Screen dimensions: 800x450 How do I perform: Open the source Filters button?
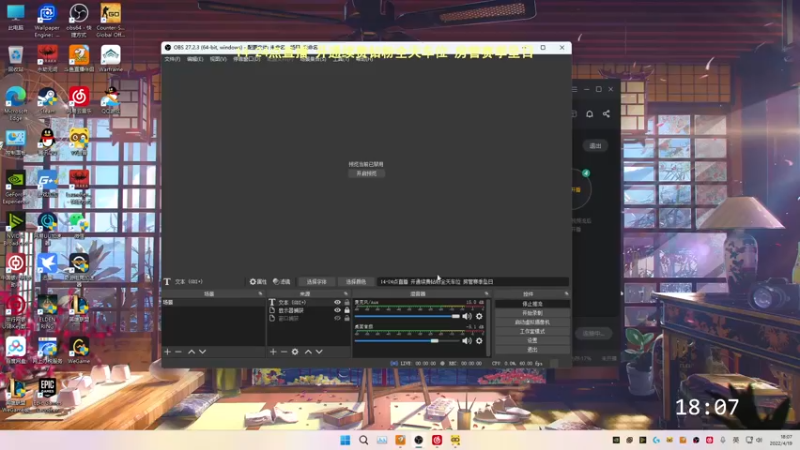tap(282, 282)
